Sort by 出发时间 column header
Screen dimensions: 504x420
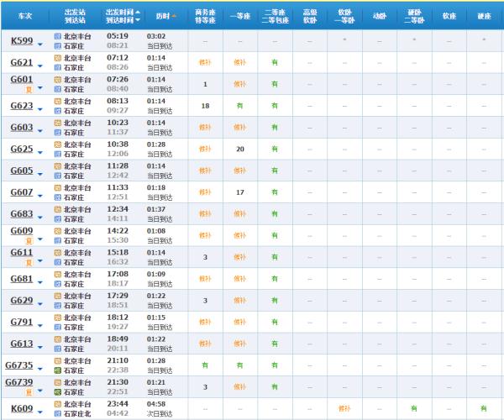[119, 13]
